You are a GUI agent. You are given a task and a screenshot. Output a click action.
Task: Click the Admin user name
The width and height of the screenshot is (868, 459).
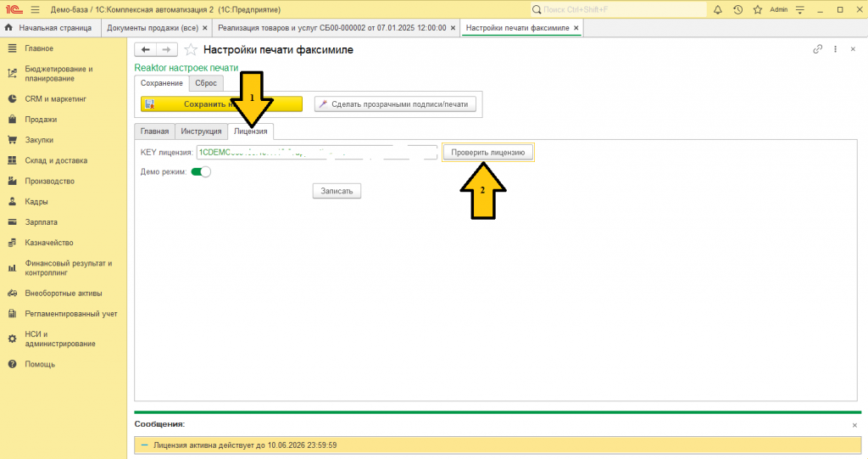[x=779, y=9]
